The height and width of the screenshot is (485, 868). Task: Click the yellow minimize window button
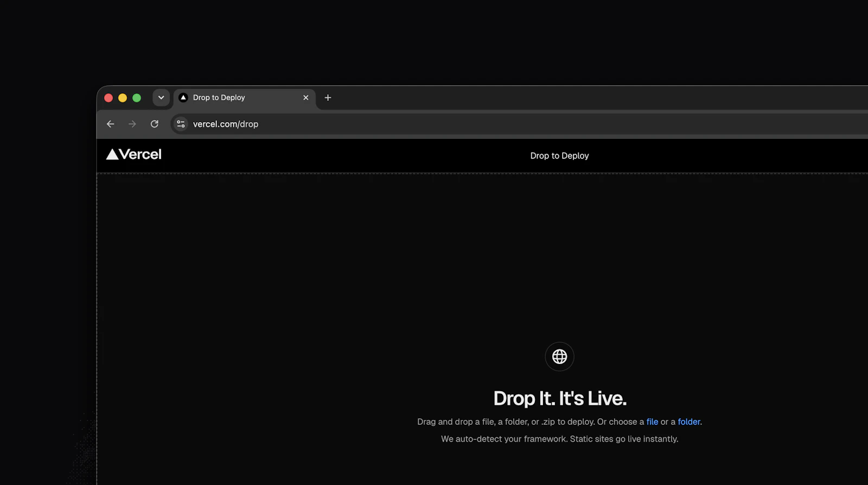tap(123, 98)
